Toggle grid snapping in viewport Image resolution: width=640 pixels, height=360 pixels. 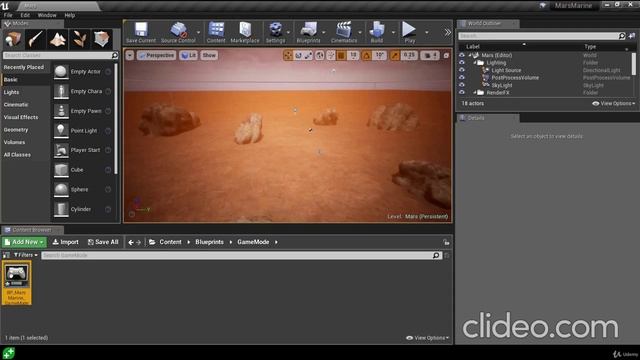click(341, 55)
